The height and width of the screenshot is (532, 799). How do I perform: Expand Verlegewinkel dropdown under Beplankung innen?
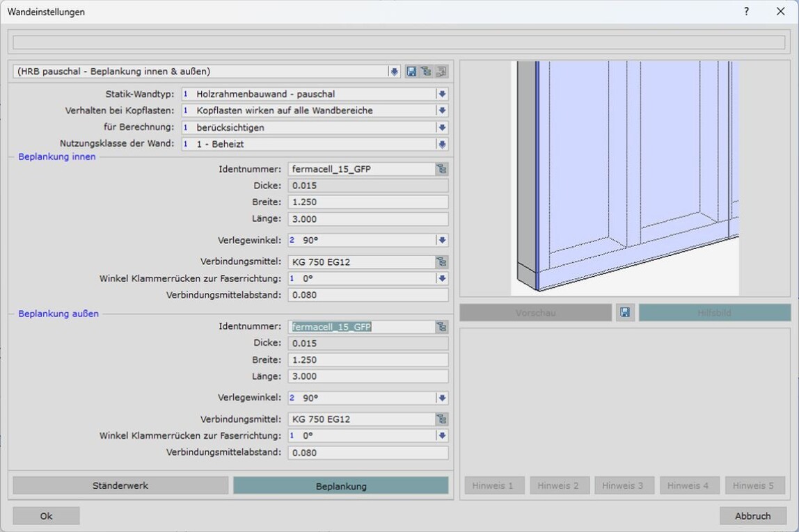click(442, 241)
